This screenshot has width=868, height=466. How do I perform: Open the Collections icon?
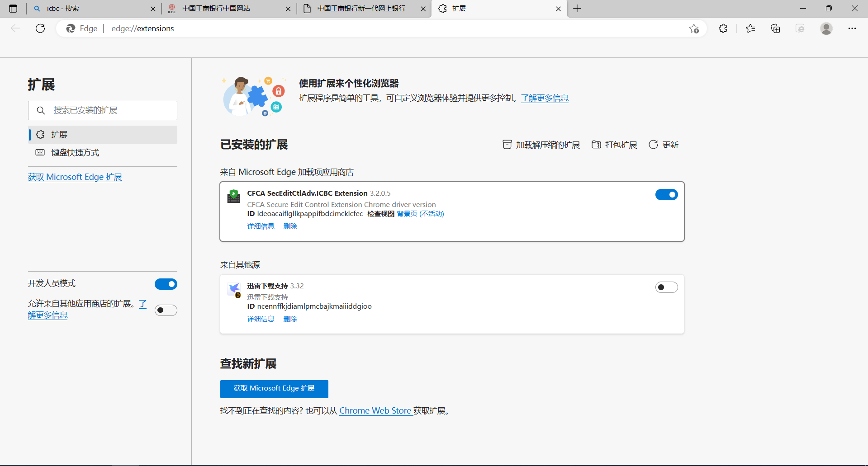(775, 28)
